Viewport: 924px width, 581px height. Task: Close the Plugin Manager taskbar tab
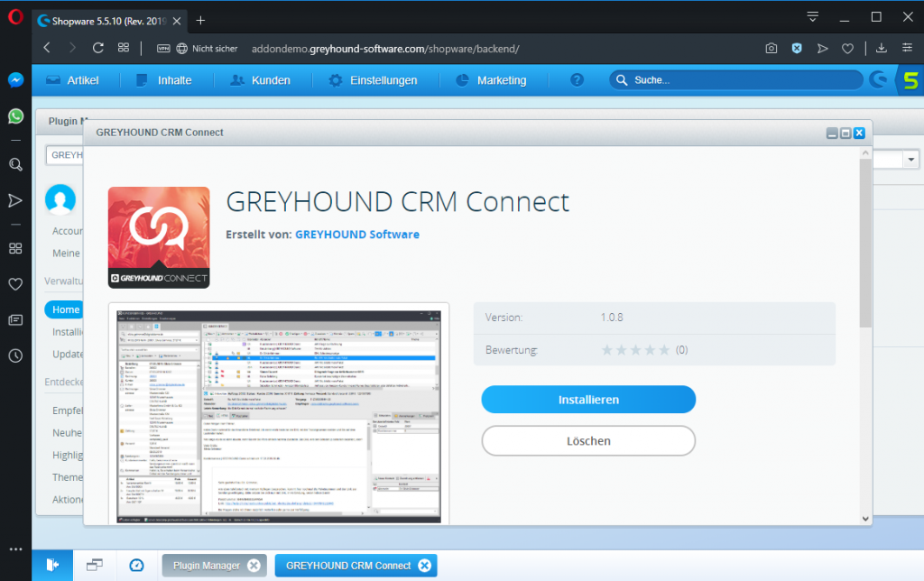[254, 566]
